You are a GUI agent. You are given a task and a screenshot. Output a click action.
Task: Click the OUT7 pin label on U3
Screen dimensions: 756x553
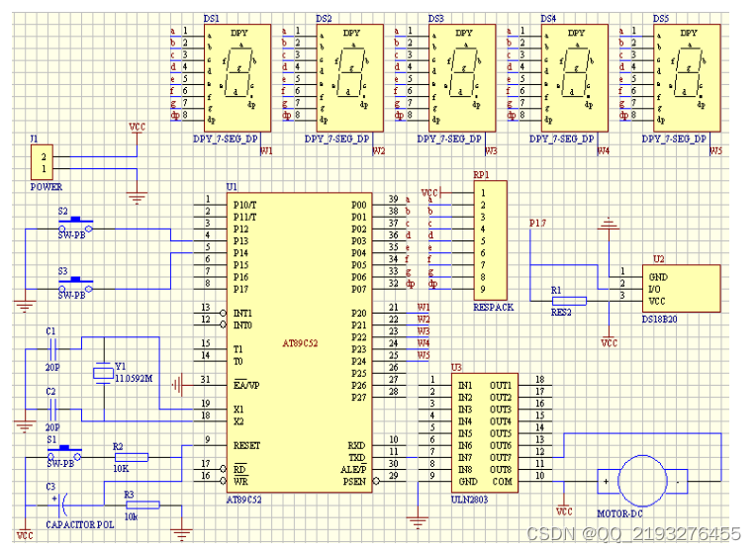pos(501,457)
